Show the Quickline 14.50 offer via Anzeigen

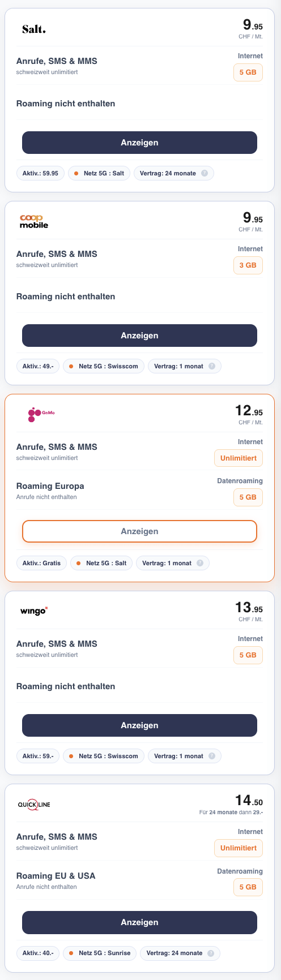[139, 922]
